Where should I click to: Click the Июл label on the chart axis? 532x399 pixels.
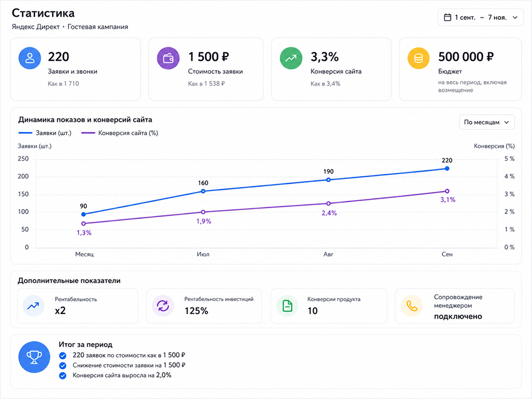pyautogui.click(x=203, y=254)
